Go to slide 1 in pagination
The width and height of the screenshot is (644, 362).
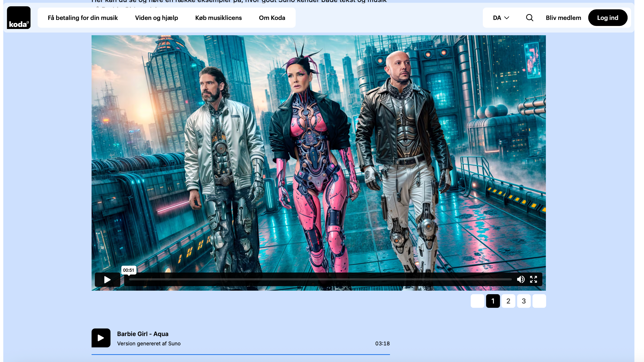coord(493,301)
